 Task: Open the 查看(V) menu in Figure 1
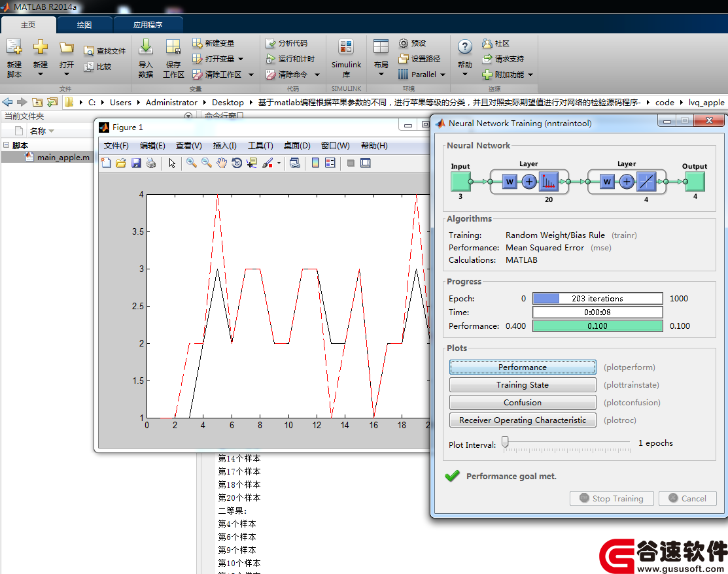point(188,146)
